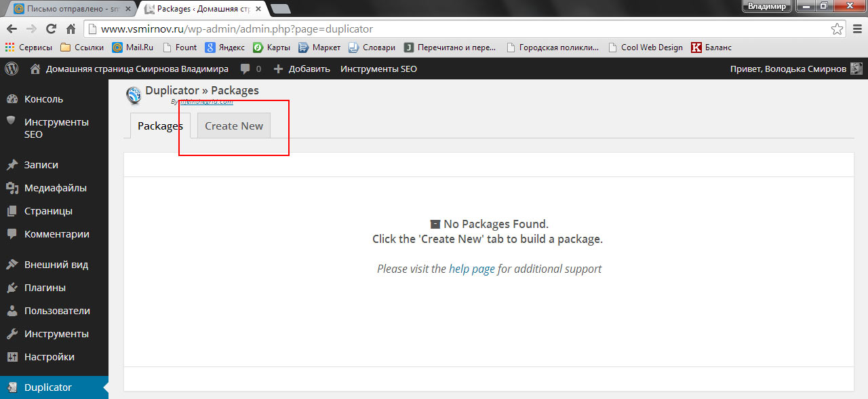Open the Ссылки bookmarks folder
868x399 pixels.
coord(82,47)
